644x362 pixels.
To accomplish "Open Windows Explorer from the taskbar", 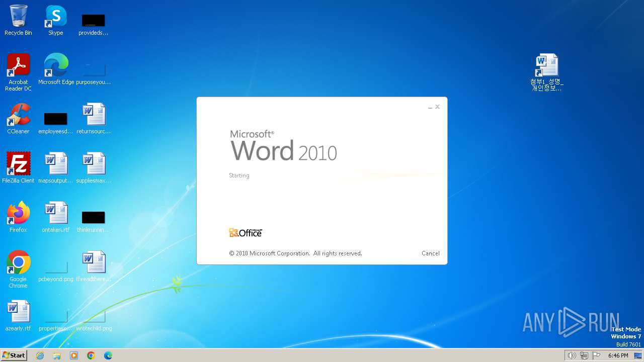I will tap(57, 355).
